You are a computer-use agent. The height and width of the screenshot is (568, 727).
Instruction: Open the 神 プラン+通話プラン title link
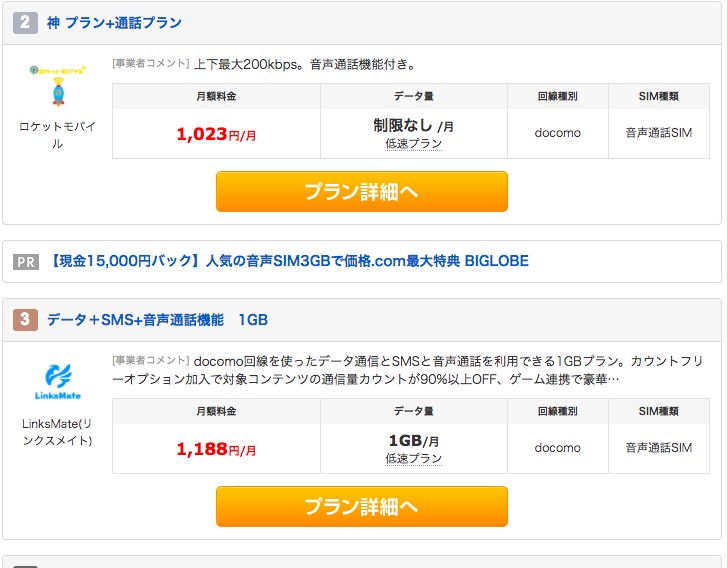(115, 22)
